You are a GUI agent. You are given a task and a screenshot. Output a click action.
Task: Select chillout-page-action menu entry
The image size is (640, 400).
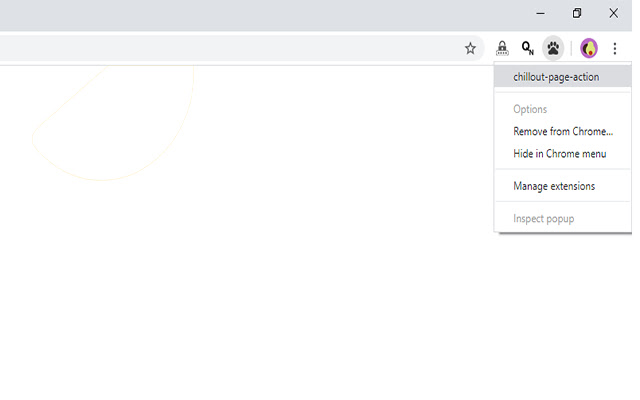pyautogui.click(x=562, y=77)
